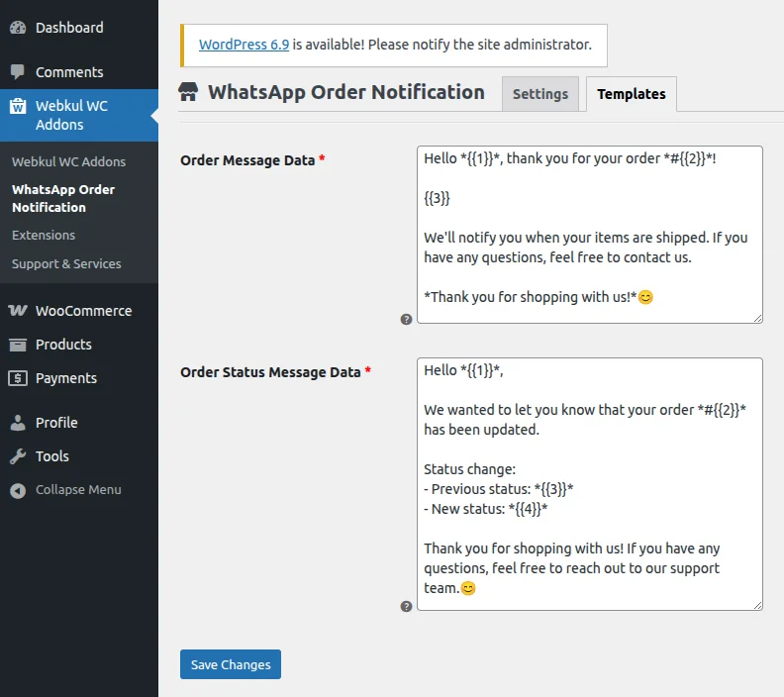Click inside Order Status Message Data textarea
Viewport: 784px width, 697px height.
(x=590, y=483)
